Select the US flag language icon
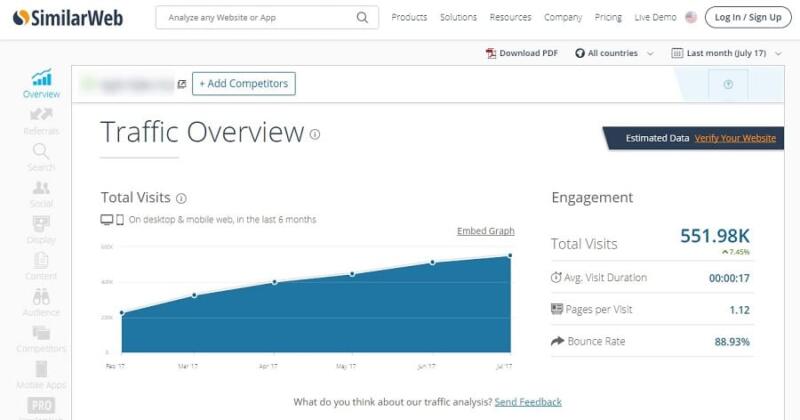This screenshot has height=420, width=800. pyautogui.click(x=690, y=17)
